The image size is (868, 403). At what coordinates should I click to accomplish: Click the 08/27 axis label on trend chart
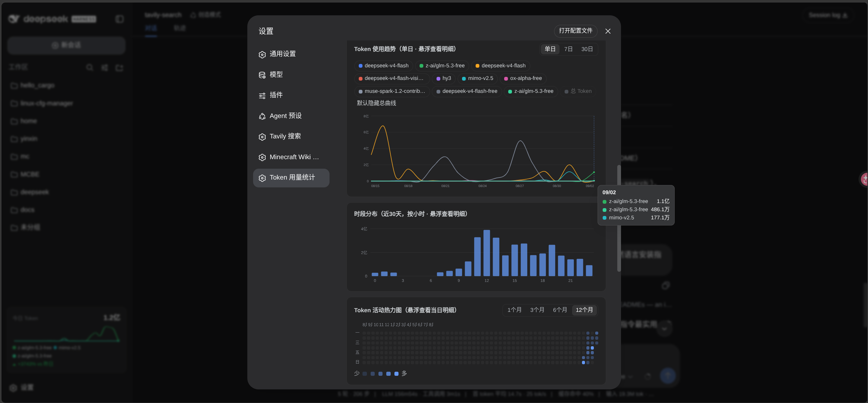point(519,186)
